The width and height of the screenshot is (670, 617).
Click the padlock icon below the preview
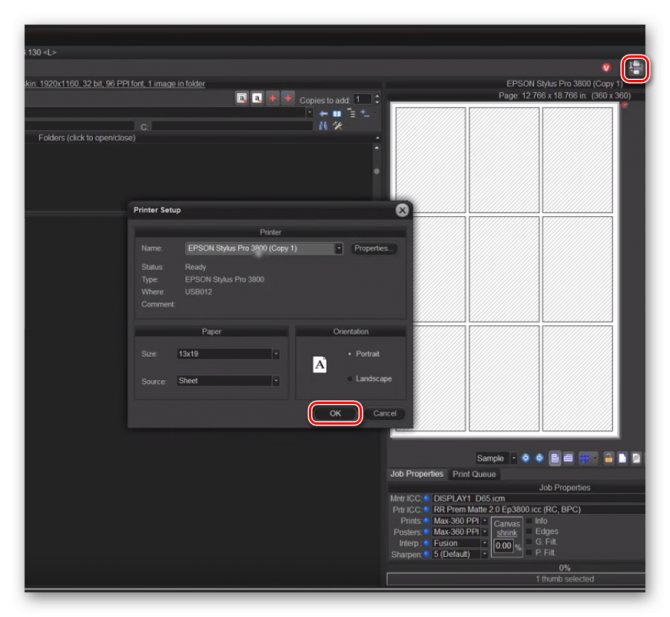[608, 458]
